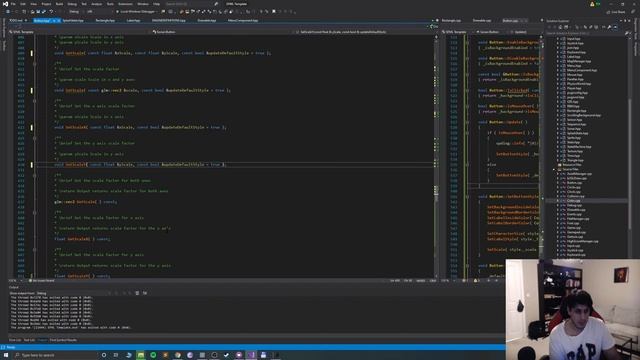640x360 pixels.
Task: Click the Windows Start button
Action: (x=6, y=355)
